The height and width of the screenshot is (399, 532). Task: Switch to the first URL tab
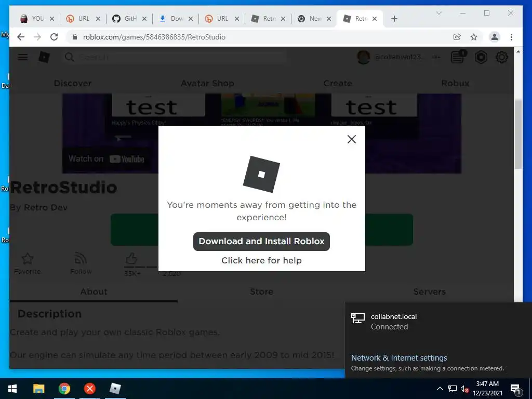[79, 19]
